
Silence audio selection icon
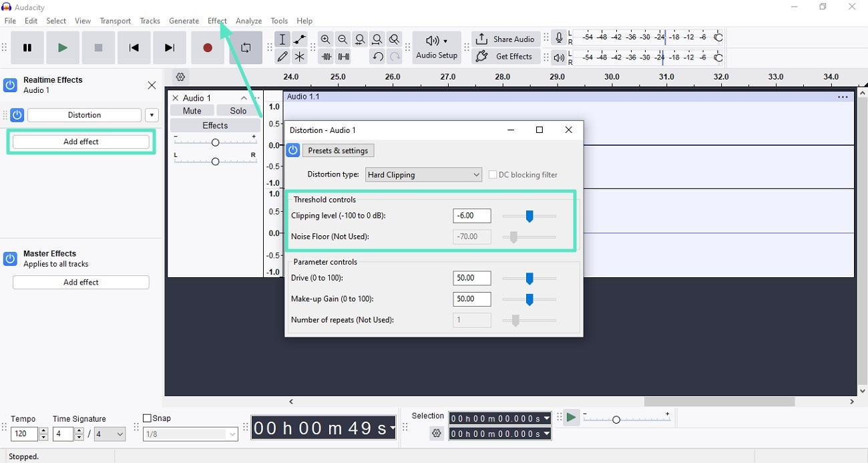pyautogui.click(x=343, y=57)
